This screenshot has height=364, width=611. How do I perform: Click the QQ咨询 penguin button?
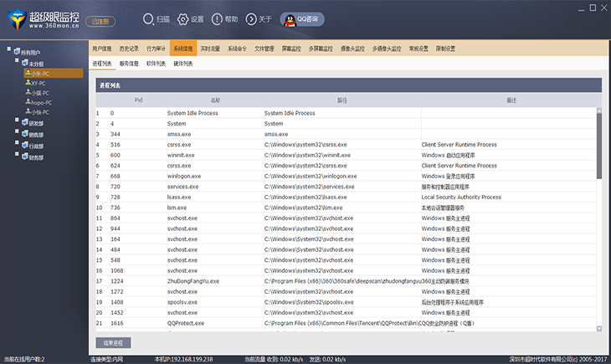coord(302,18)
